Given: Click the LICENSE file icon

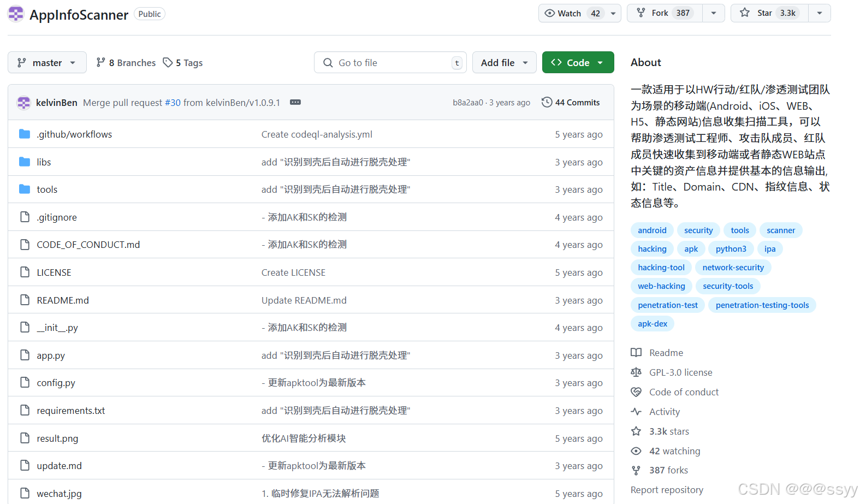Looking at the screenshot, I should (25, 272).
